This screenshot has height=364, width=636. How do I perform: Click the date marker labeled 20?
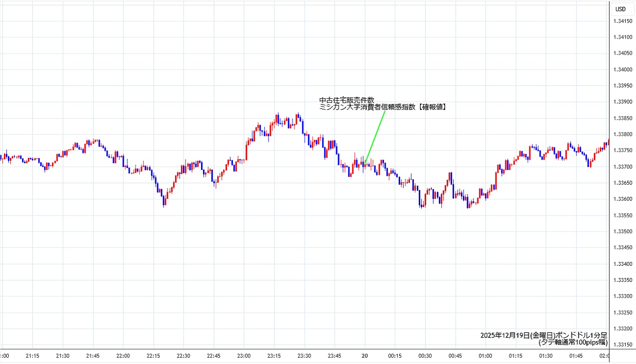point(364,356)
